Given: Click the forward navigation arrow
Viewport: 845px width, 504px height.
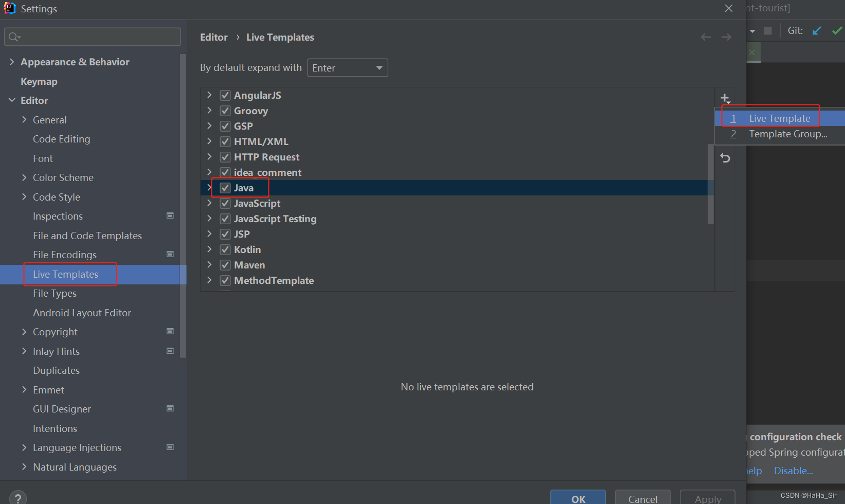Looking at the screenshot, I should 726,37.
